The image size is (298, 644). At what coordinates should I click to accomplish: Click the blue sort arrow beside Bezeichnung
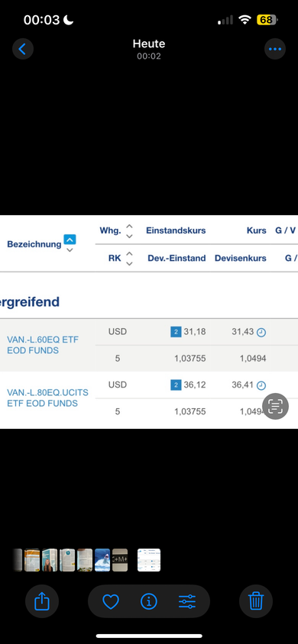tap(70, 240)
